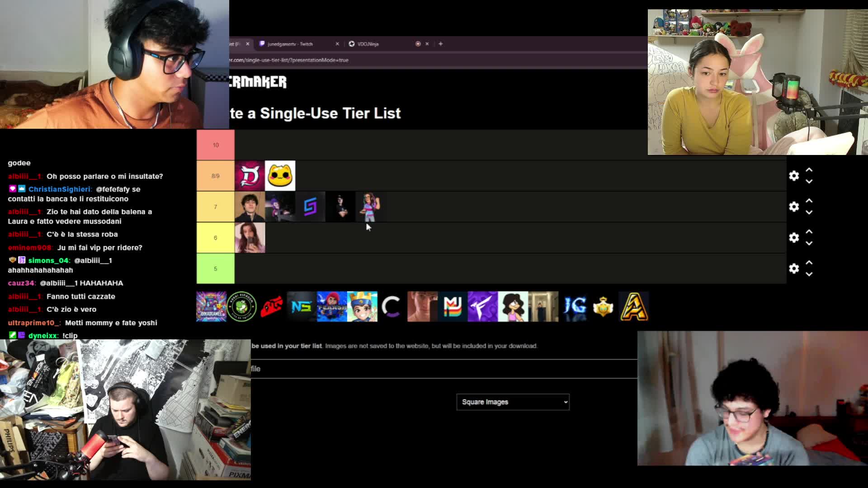
Task: Move tier 8/9 row down
Action: click(809, 182)
